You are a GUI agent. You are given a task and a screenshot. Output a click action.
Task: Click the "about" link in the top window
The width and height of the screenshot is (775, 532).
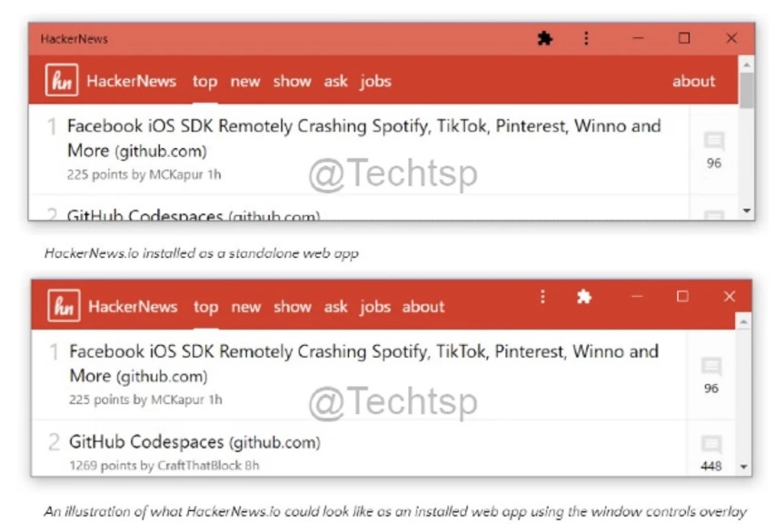tap(693, 81)
